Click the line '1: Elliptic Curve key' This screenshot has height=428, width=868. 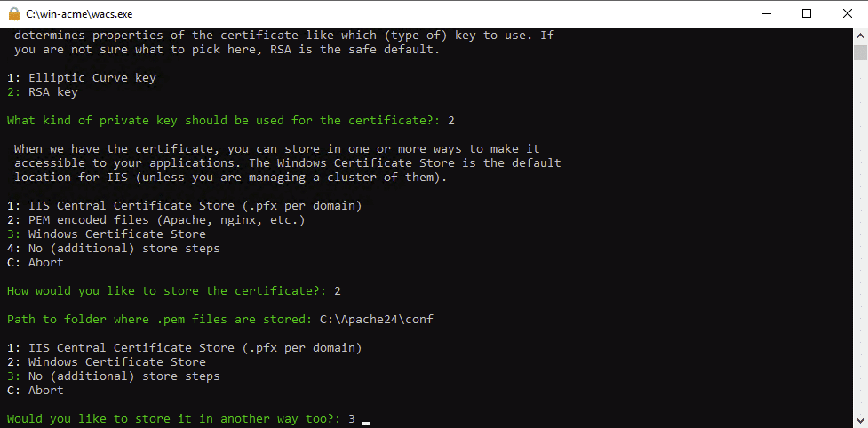pos(82,78)
